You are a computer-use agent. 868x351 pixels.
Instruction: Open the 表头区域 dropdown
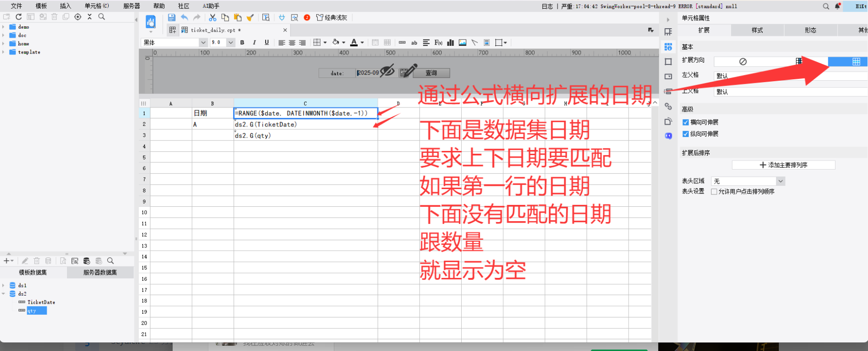tap(780, 181)
